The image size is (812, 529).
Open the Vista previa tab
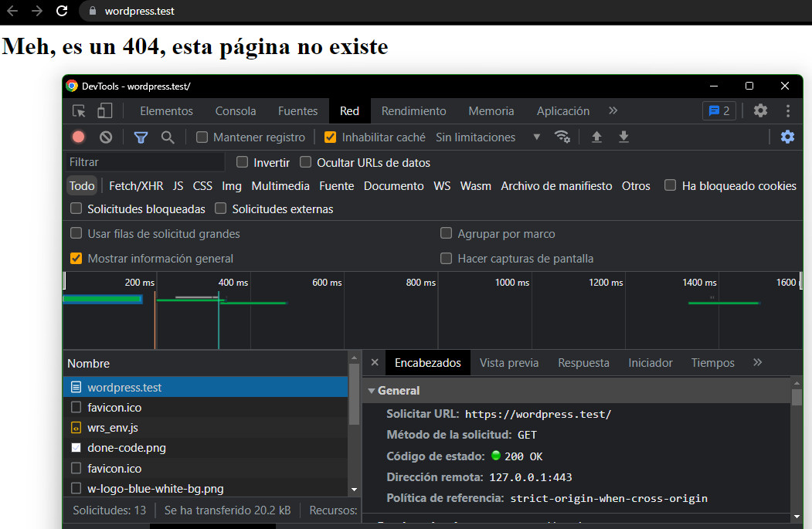(x=509, y=362)
